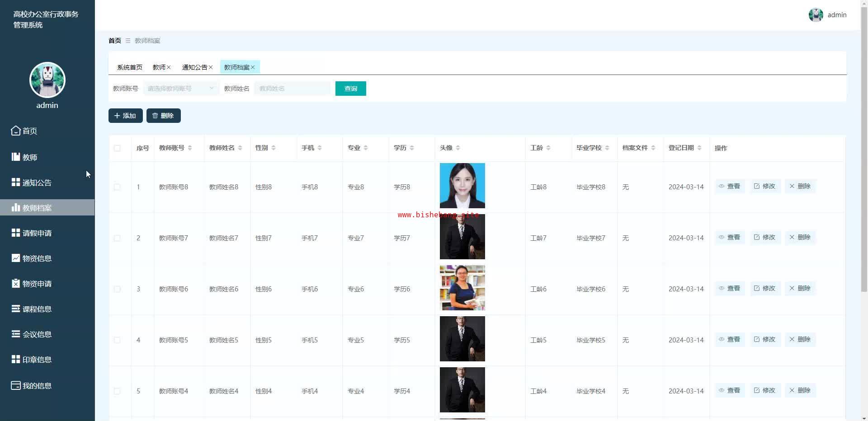This screenshot has width=868, height=421.
Task: Click the 添加 button
Action: 125,116
